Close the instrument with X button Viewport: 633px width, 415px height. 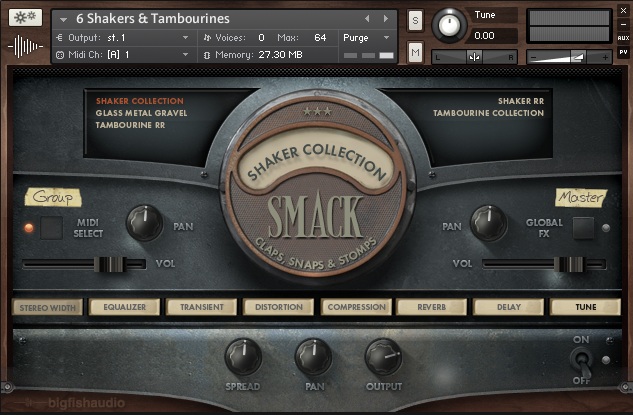[x=623, y=11]
